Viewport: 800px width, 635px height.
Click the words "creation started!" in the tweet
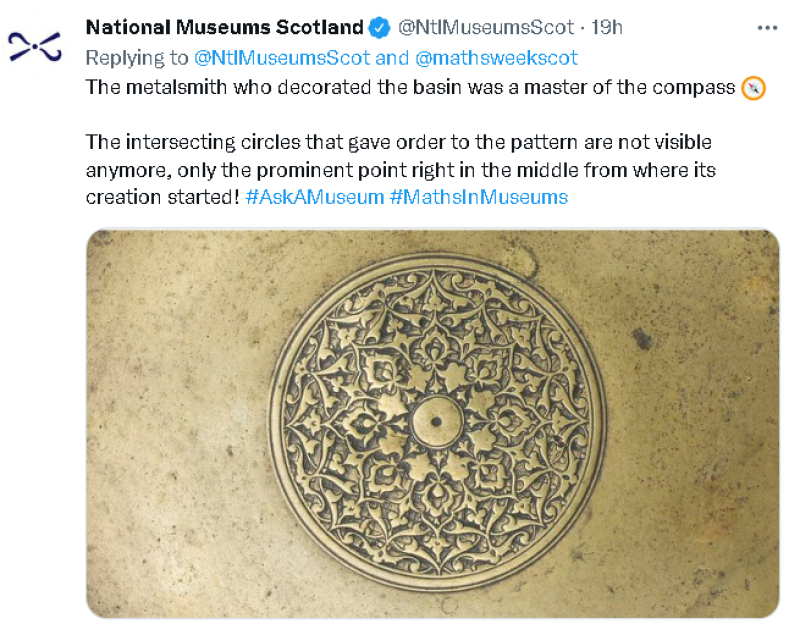click(162, 197)
